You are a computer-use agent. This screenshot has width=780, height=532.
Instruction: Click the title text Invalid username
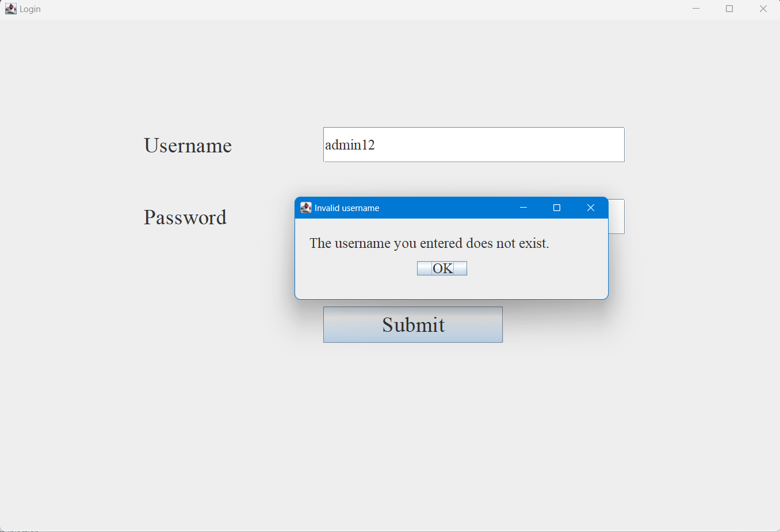click(347, 208)
